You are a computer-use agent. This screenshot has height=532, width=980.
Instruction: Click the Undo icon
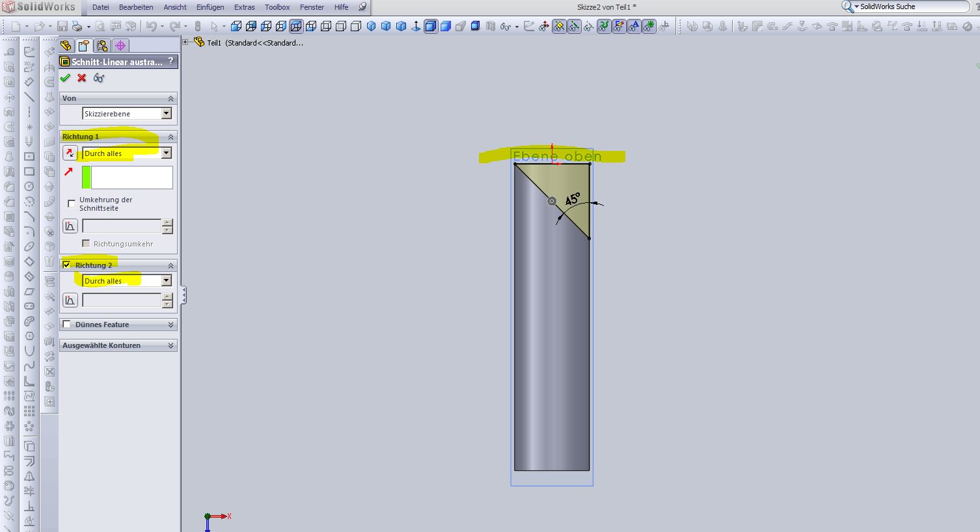point(151,27)
